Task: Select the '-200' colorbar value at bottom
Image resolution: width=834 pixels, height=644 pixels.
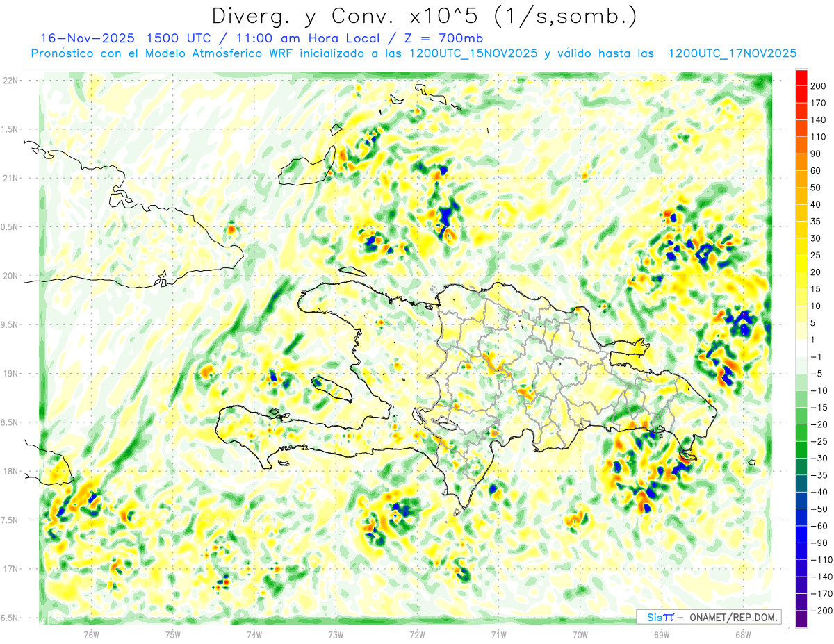Action: (820, 611)
